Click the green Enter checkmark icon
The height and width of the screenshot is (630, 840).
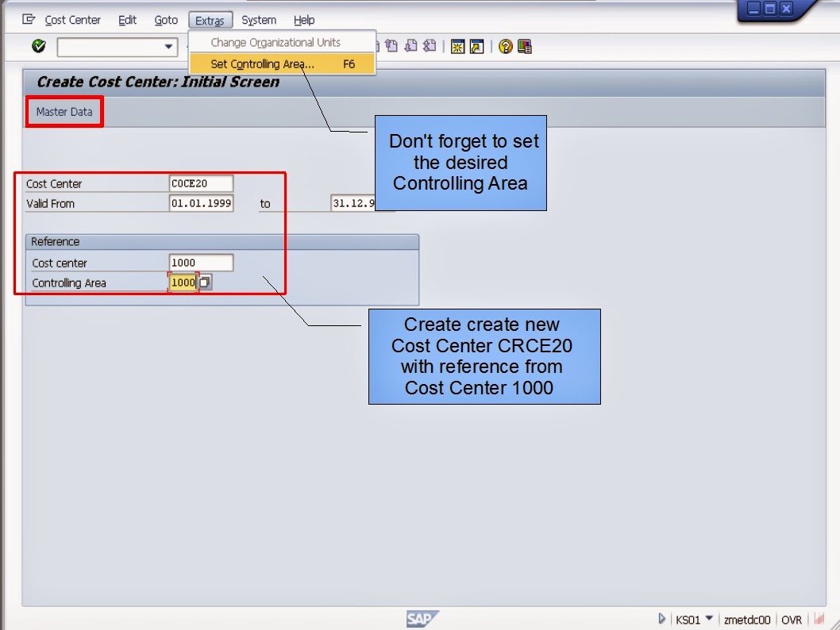[37, 47]
